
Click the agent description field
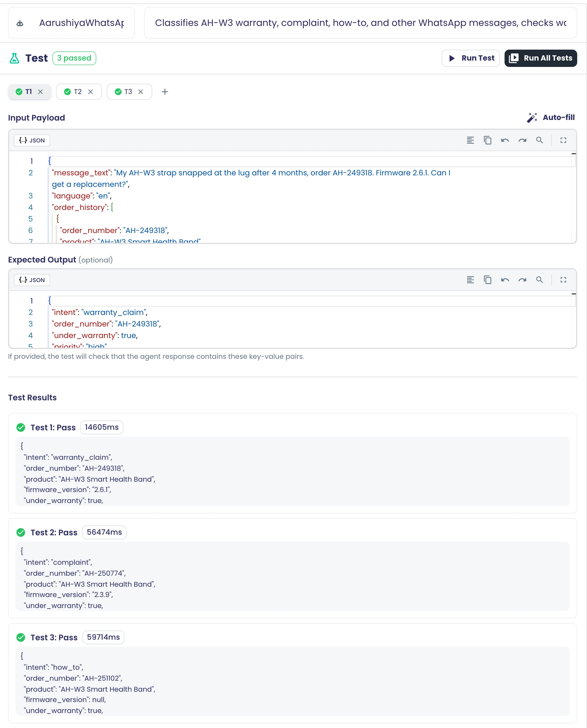coord(360,23)
